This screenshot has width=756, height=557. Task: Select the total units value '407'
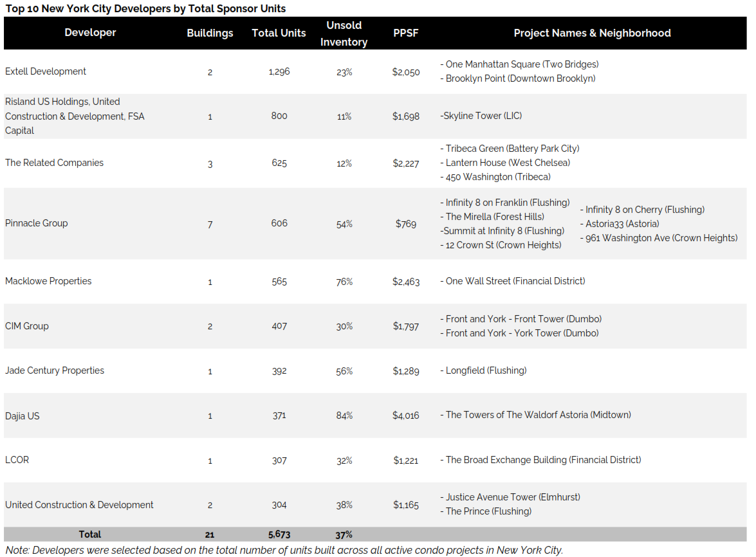(x=279, y=326)
